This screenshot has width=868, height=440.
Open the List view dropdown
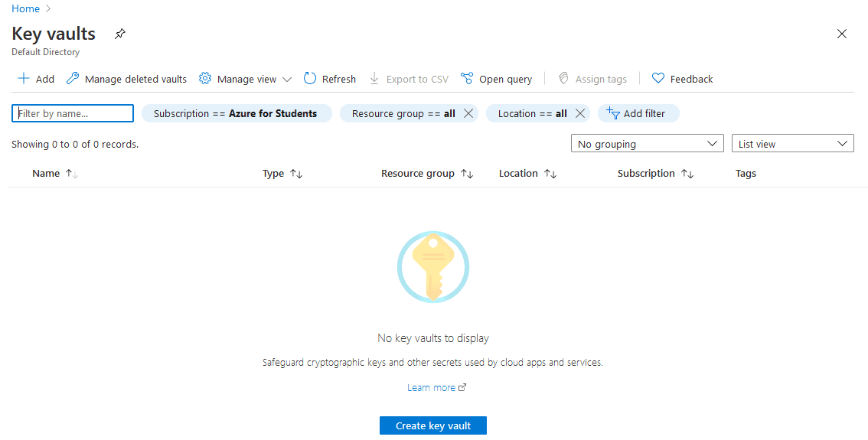coord(792,144)
